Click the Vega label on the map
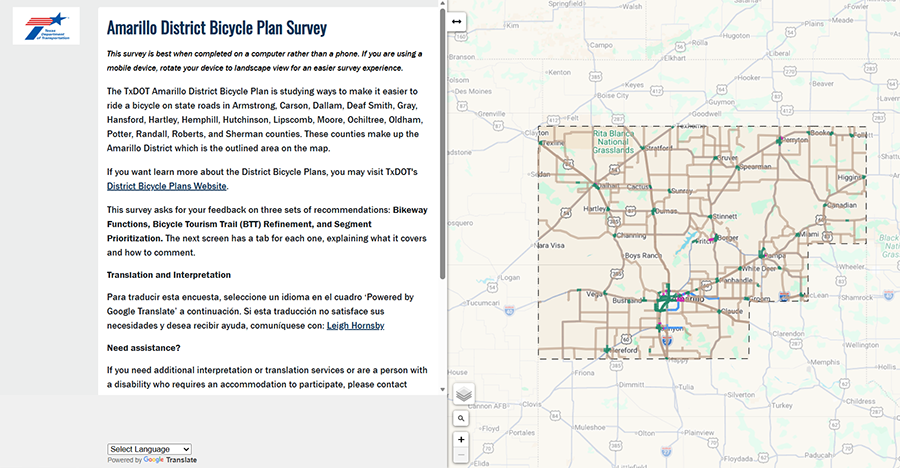Screen dimensions: 900x468 click(x=594, y=293)
